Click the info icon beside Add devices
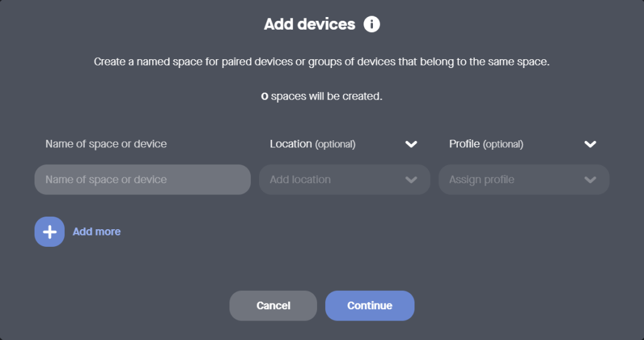 (x=372, y=25)
